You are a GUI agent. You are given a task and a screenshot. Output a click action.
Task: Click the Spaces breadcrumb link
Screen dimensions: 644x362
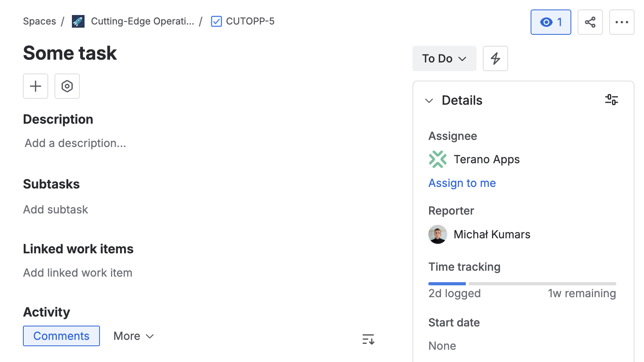point(39,21)
